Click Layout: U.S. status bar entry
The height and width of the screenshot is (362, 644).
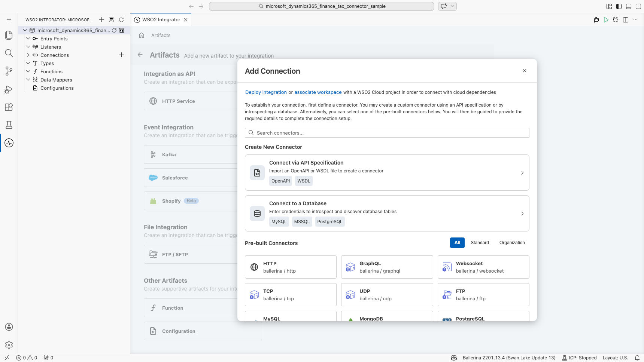pyautogui.click(x=615, y=358)
